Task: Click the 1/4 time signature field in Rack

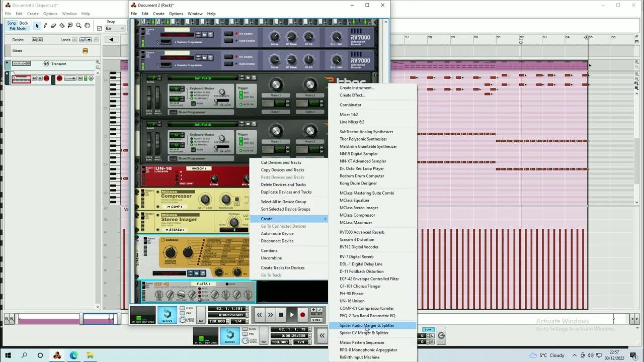Action: point(238,321)
